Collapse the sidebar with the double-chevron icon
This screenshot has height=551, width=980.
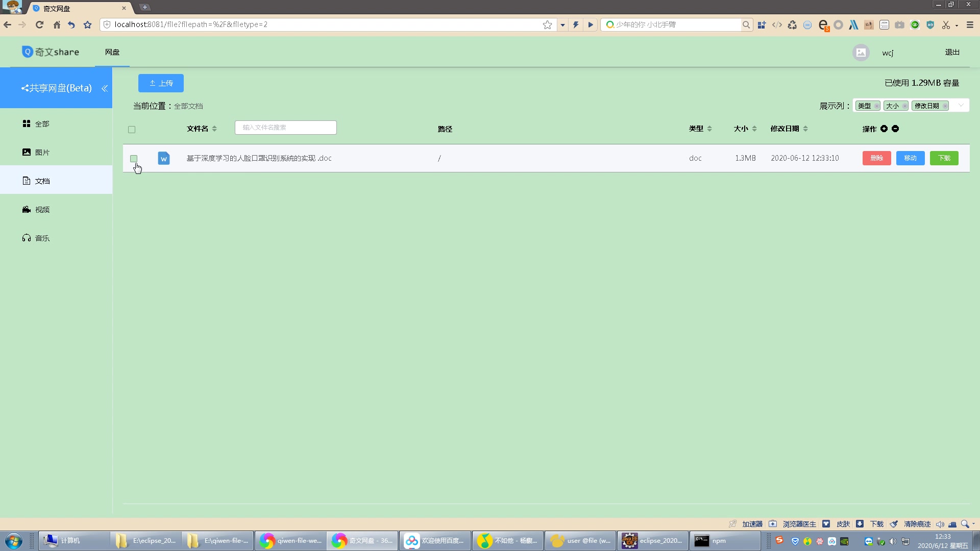(105, 88)
